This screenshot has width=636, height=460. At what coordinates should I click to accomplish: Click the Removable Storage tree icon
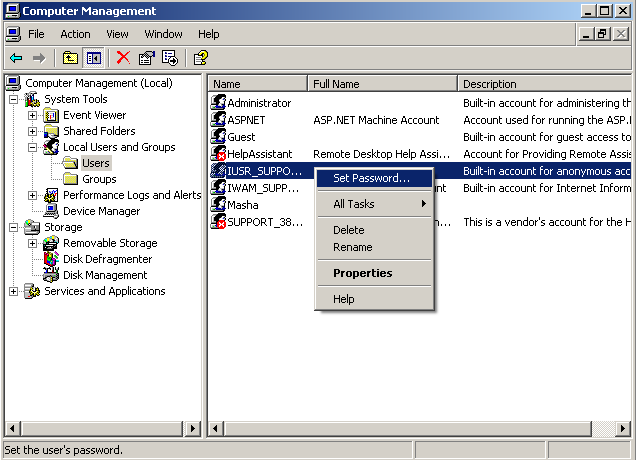tap(51, 243)
